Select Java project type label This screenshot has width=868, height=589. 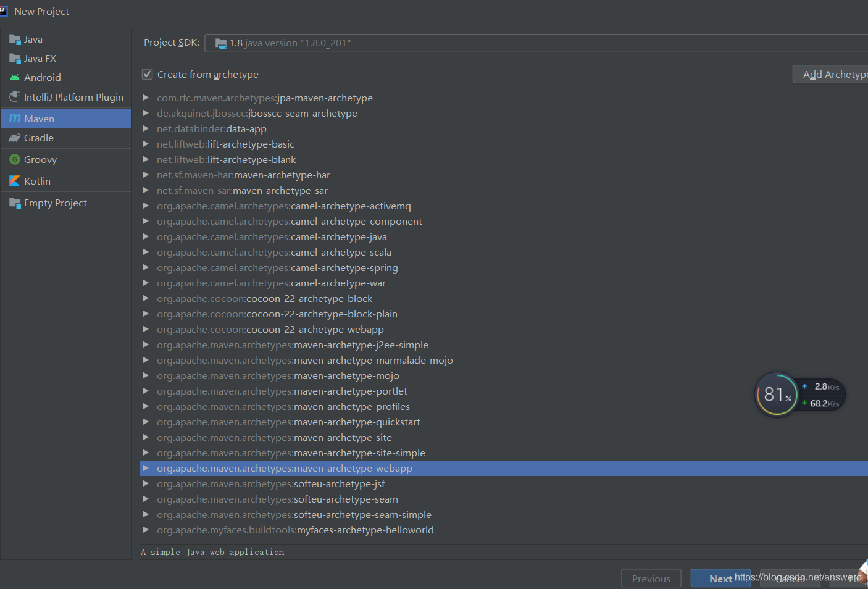[x=33, y=40]
